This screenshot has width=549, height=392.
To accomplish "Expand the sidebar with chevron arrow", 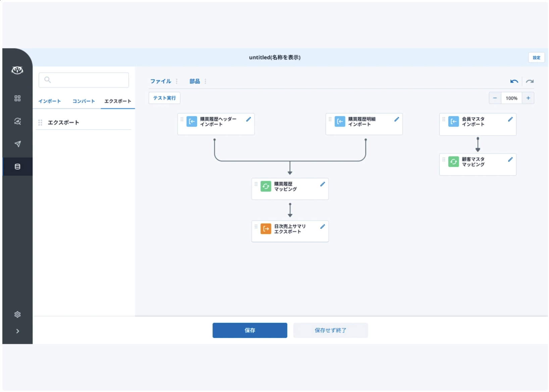I will 17,331.
